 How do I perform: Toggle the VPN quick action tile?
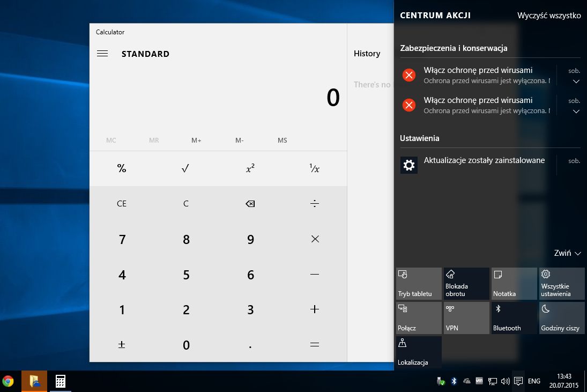(466, 318)
